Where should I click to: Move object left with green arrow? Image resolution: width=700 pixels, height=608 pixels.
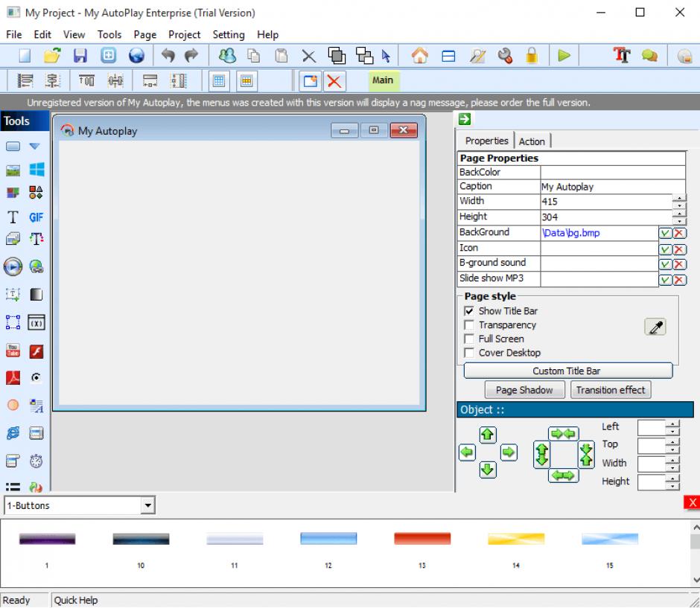(x=467, y=452)
